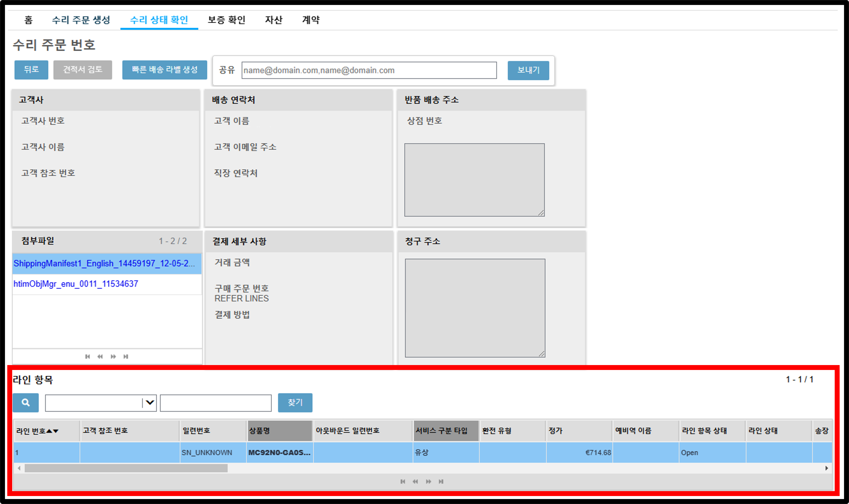Go to first page of attachments list
The height and width of the screenshot is (504, 849).
coord(87,356)
